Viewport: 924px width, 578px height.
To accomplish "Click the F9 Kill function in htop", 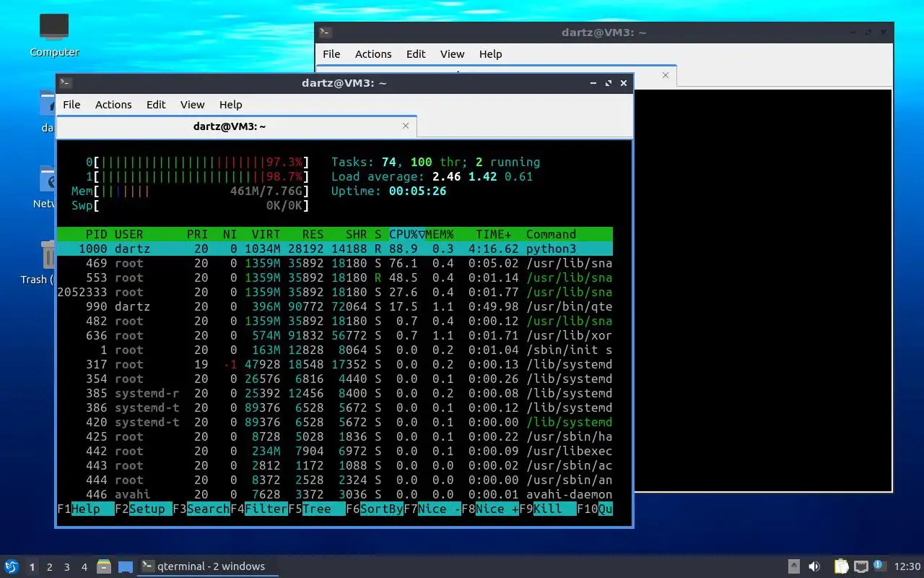I will [548, 509].
